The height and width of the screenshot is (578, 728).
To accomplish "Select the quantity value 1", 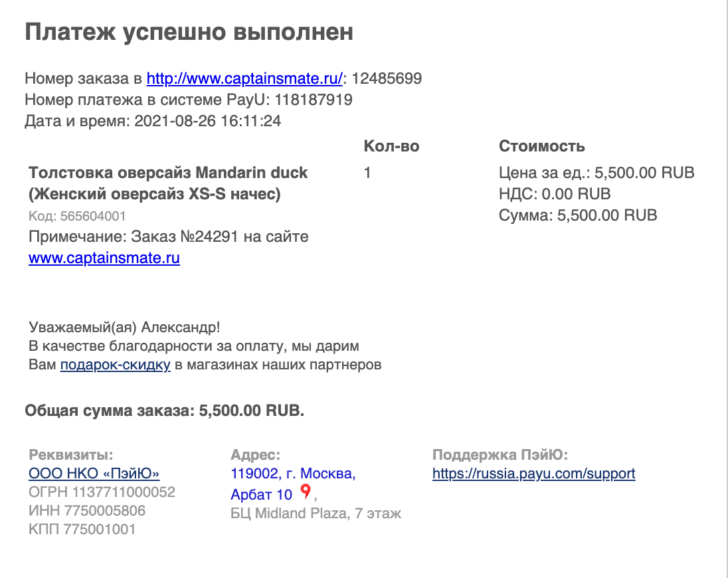I will (367, 173).
